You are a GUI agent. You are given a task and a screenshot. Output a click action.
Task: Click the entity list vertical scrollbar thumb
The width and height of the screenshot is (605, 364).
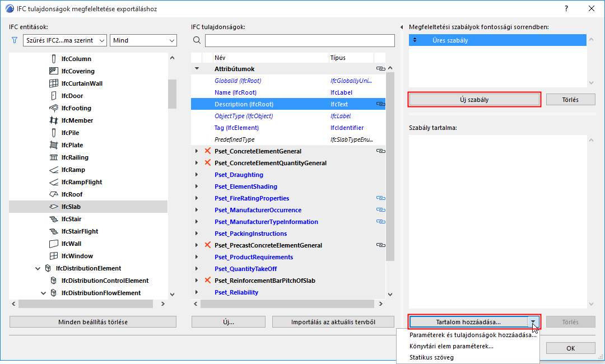pos(172,94)
